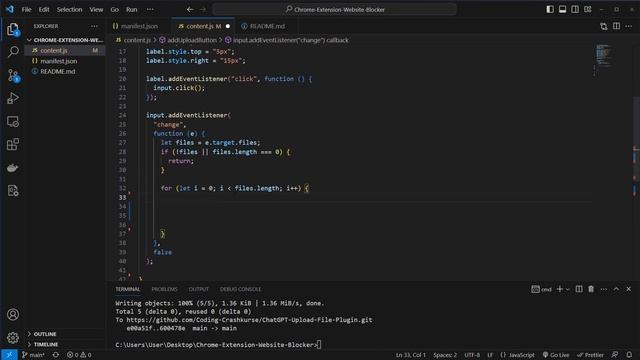Open changes for content.js editor
This screenshot has width=640, height=360.
tap(603, 26)
